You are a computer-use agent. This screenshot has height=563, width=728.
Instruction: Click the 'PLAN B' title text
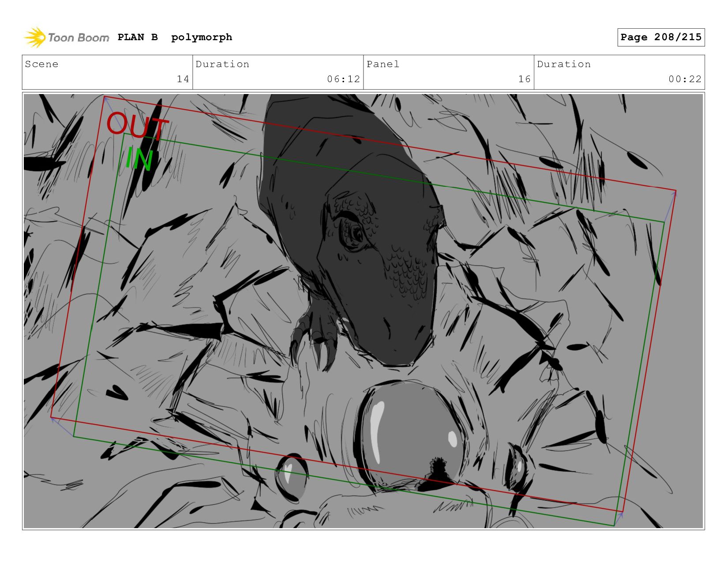[138, 37]
